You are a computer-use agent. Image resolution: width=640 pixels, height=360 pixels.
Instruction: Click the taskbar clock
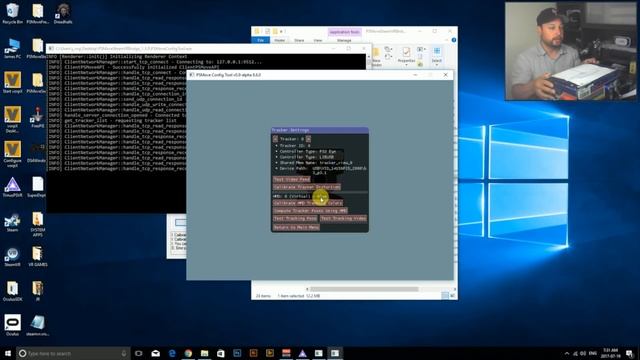pos(610,353)
